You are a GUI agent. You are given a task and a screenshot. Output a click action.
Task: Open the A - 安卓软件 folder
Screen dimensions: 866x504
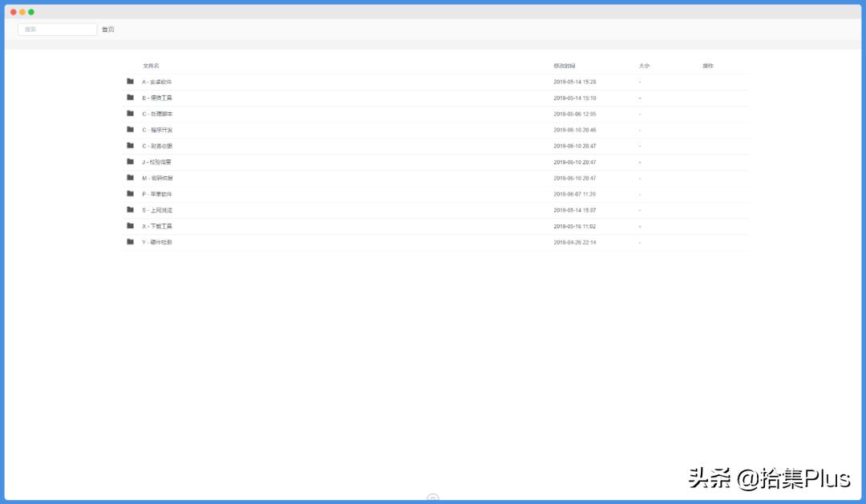[x=157, y=82]
